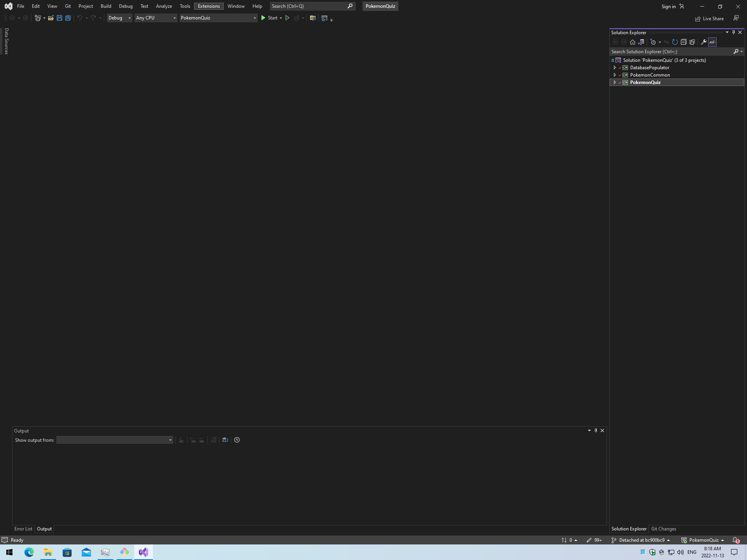Expand the PokemonCommon project node
This screenshot has height=560, width=747.
(x=615, y=75)
